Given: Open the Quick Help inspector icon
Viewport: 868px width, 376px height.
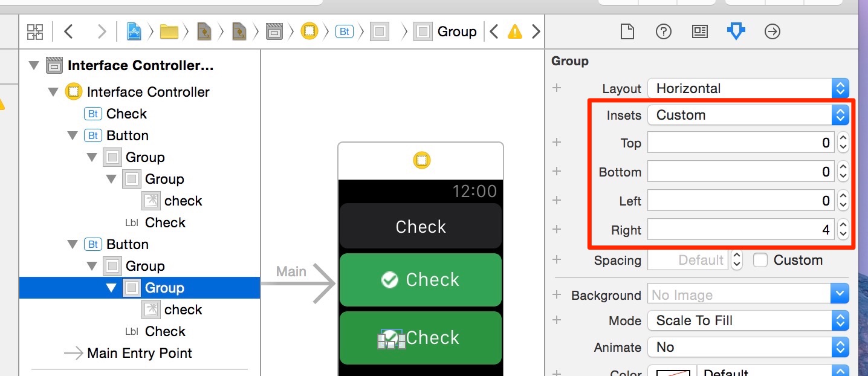Looking at the screenshot, I should pos(664,31).
